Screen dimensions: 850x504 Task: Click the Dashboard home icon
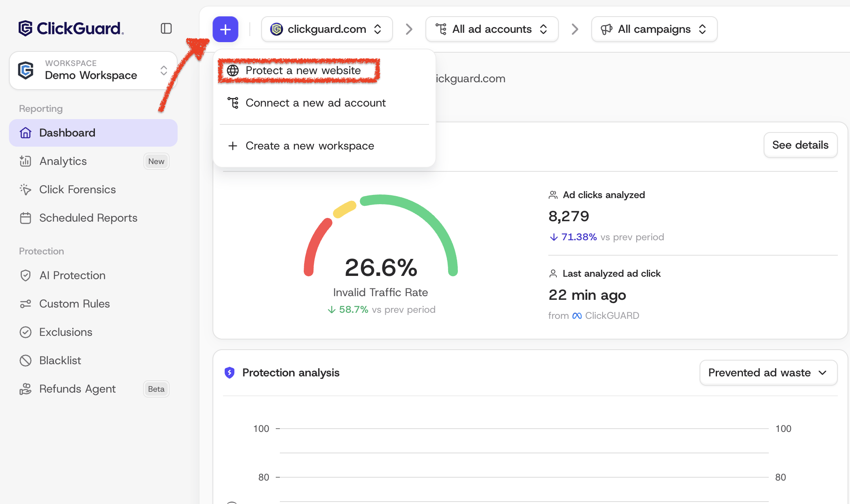(26, 133)
